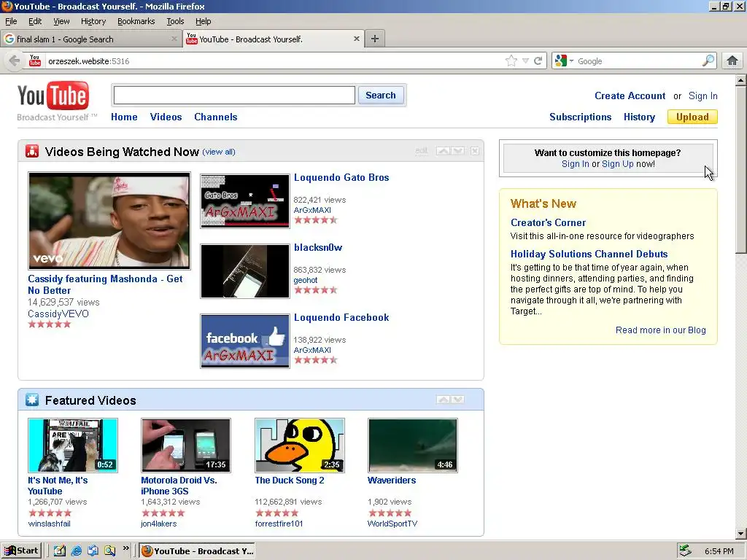Open the View menu
The width and height of the screenshot is (747, 560).
[x=61, y=21]
